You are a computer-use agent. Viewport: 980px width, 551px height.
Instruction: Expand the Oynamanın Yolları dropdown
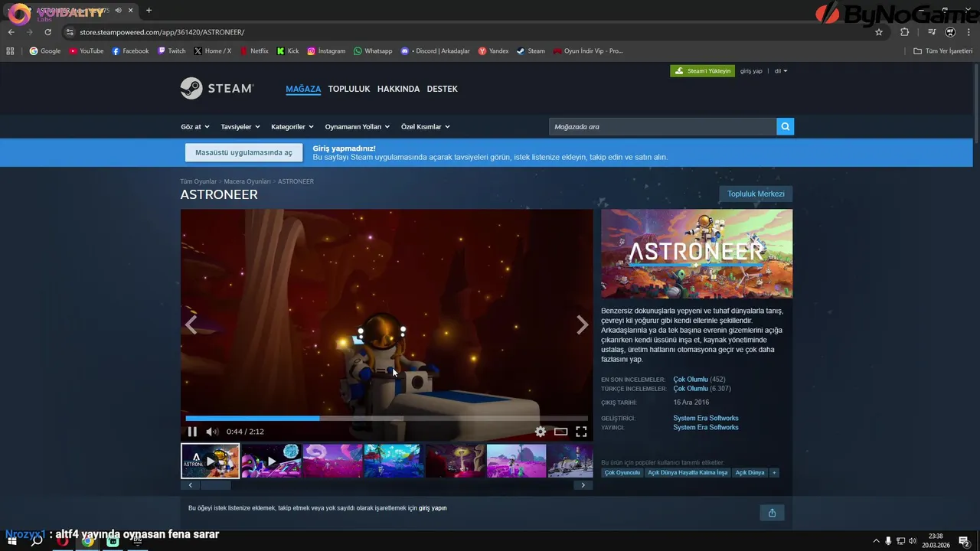[358, 127]
